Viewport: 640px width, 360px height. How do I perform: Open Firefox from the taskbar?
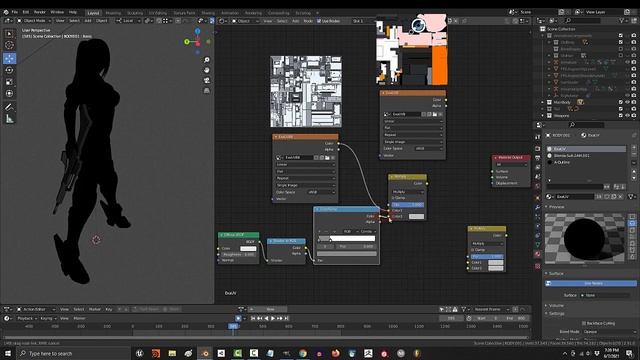coord(336,353)
